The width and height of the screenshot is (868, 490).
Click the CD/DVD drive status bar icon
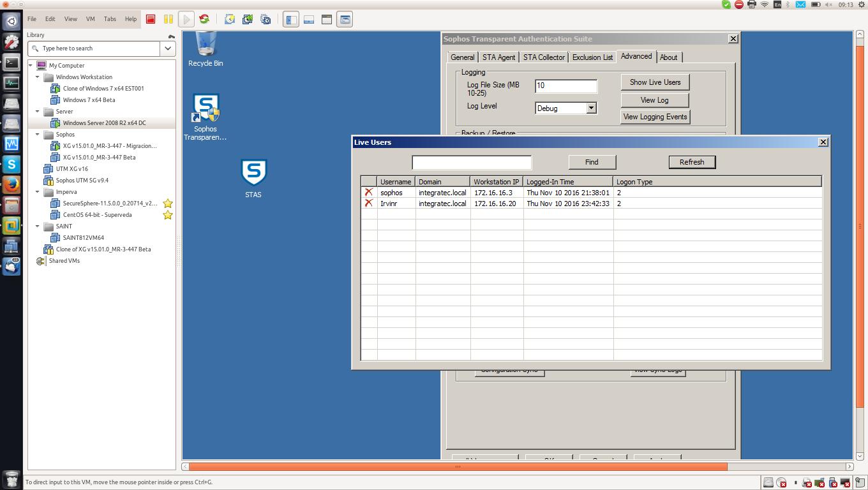[x=781, y=482]
